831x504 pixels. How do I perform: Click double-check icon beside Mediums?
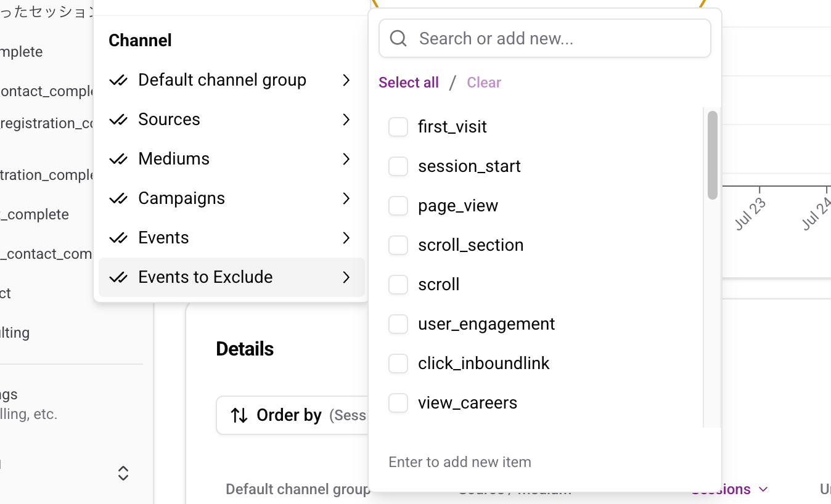coord(118,159)
